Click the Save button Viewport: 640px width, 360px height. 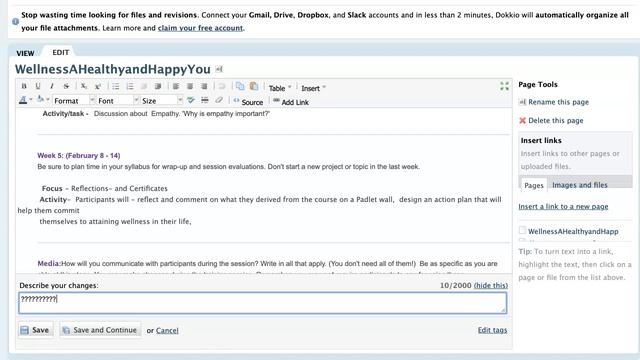tap(36, 330)
